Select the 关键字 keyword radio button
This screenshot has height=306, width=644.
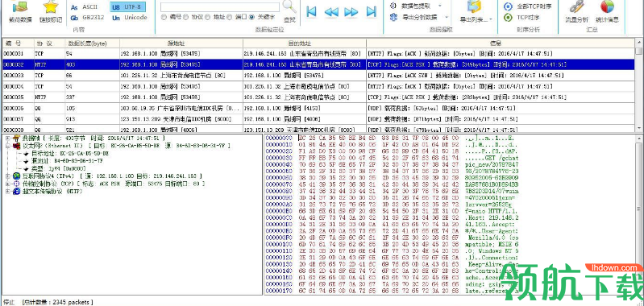click(x=251, y=17)
